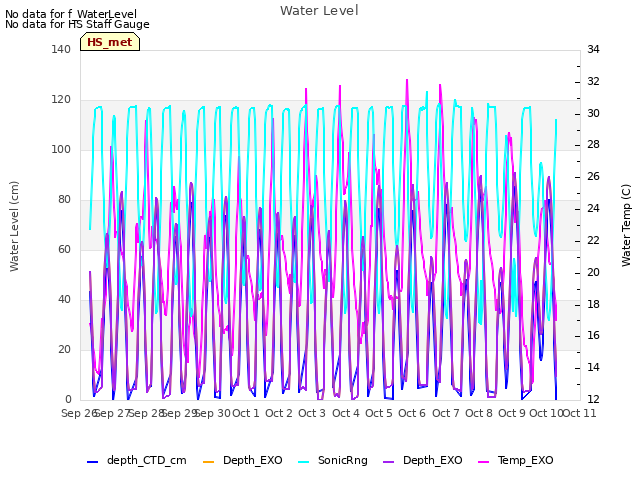
Task: Click the HS_met annotation tag
Action: click(110, 42)
